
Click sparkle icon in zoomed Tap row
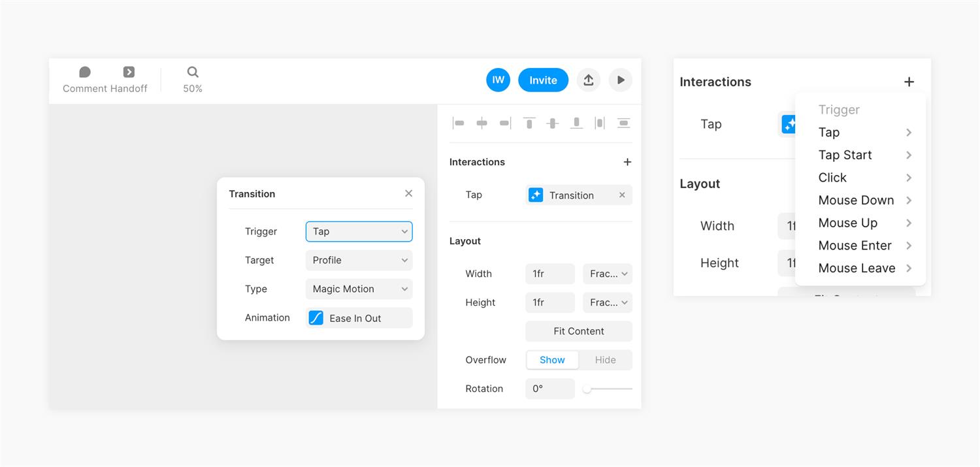click(789, 124)
